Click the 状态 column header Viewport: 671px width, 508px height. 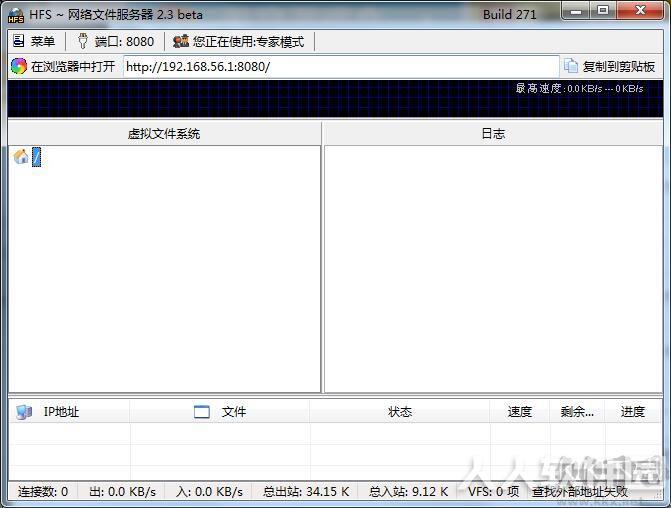coord(400,412)
